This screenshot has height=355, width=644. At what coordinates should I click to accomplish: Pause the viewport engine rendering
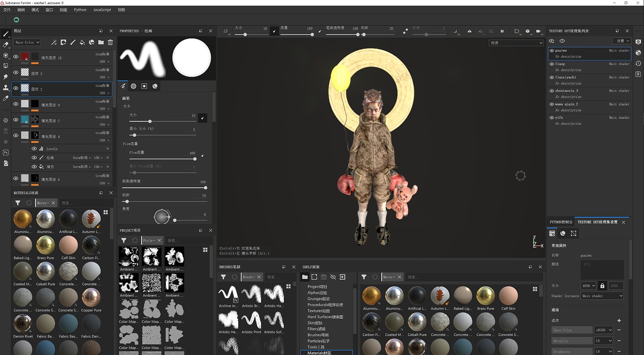click(x=502, y=31)
